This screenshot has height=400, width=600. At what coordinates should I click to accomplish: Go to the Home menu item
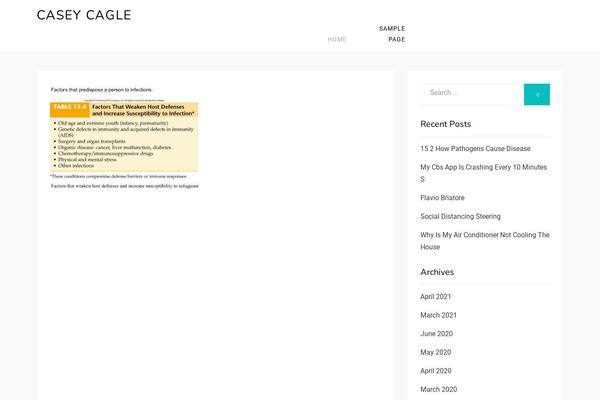(x=337, y=39)
